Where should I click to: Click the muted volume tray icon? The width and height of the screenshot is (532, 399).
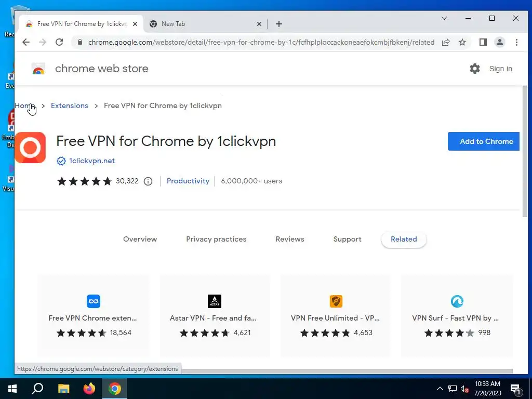click(x=465, y=389)
